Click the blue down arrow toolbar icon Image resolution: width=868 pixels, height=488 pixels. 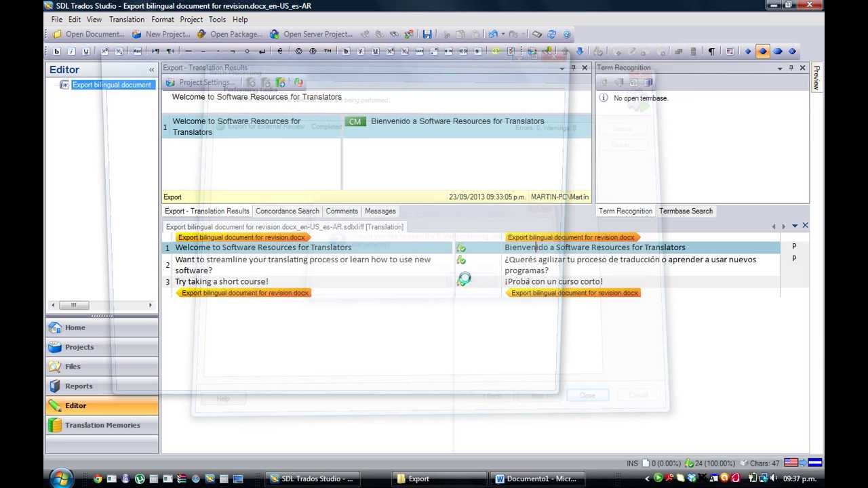coord(580,51)
